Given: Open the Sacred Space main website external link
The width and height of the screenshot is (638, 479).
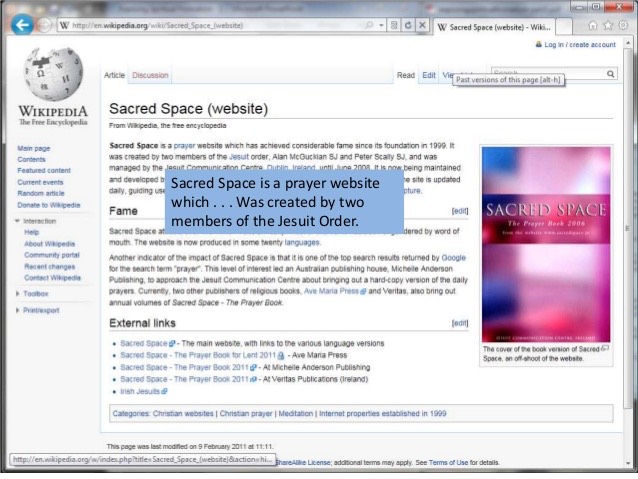Looking at the screenshot, I should point(147,343).
